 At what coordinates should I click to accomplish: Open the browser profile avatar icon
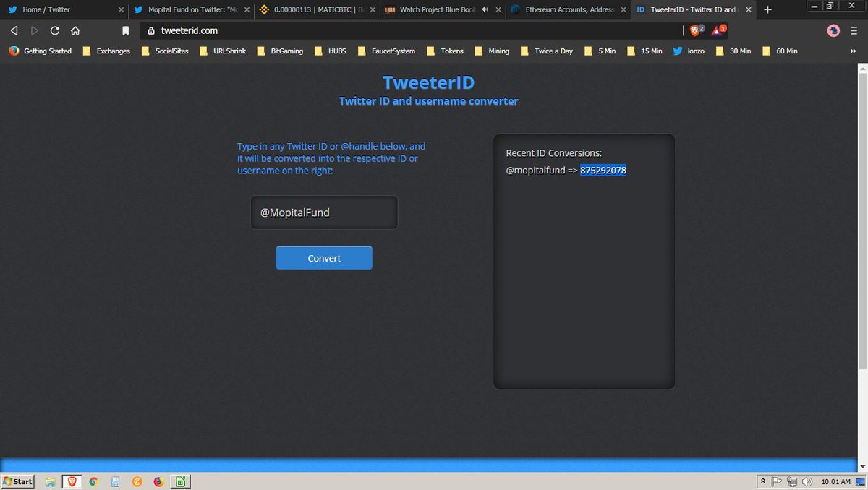point(833,30)
